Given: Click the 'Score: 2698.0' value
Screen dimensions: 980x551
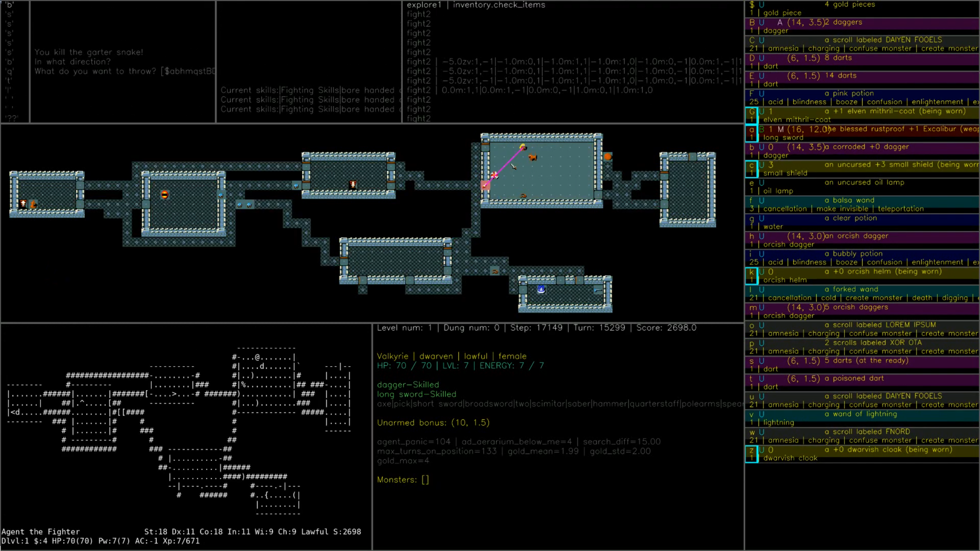Looking at the screenshot, I should [667, 328].
